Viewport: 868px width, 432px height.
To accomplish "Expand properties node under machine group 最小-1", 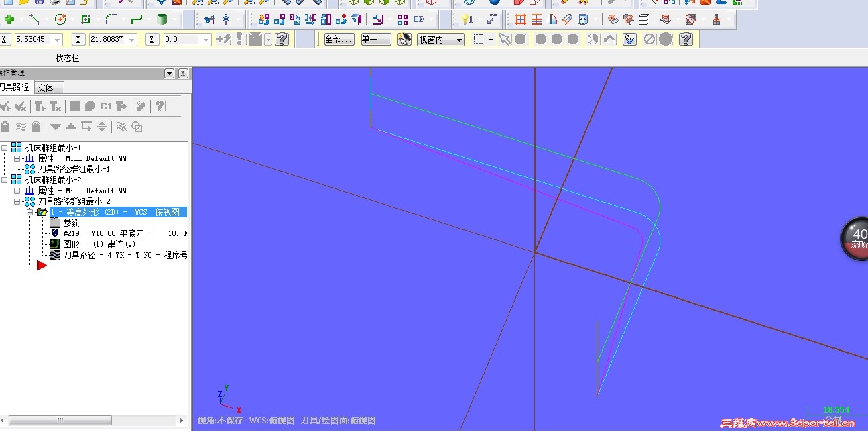I will coord(17,158).
